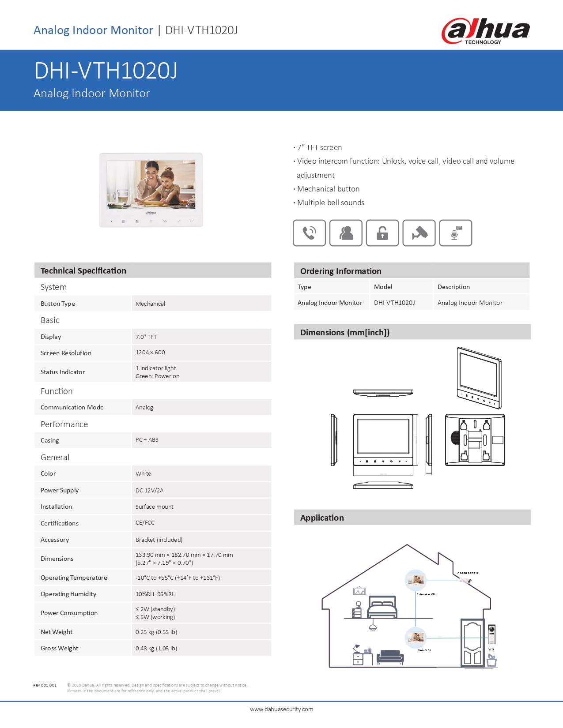This screenshot has width=563, height=728.
Task: Click the 'Technical Specification' section header
Action: coord(153,270)
